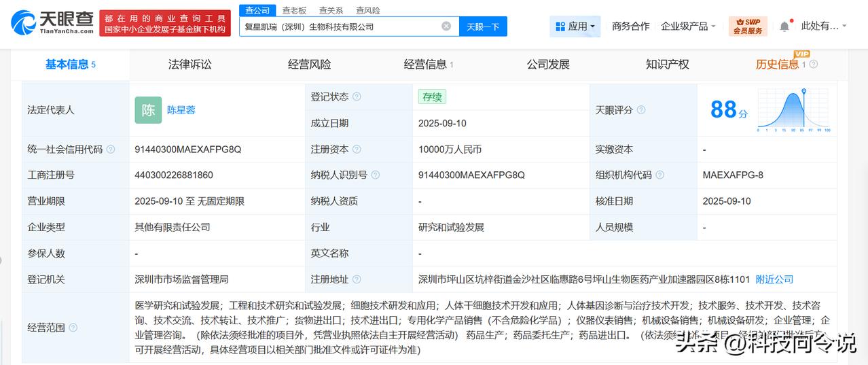Clear the search box with the X icon
This screenshot has width=868, height=365.
click(x=446, y=27)
